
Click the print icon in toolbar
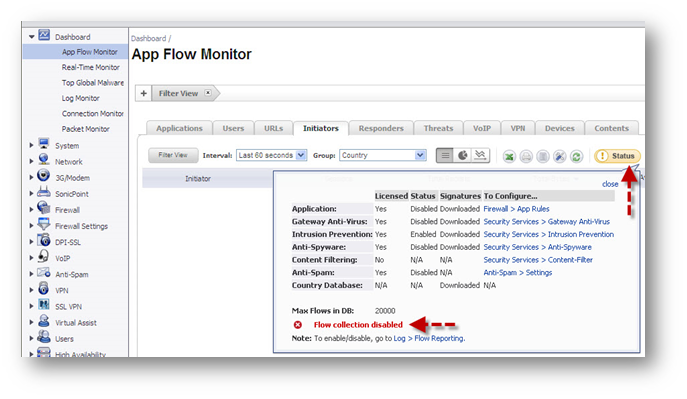[x=526, y=156]
